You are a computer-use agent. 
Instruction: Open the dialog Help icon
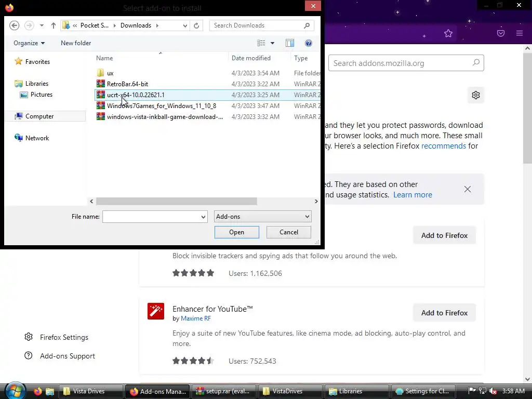[309, 43]
